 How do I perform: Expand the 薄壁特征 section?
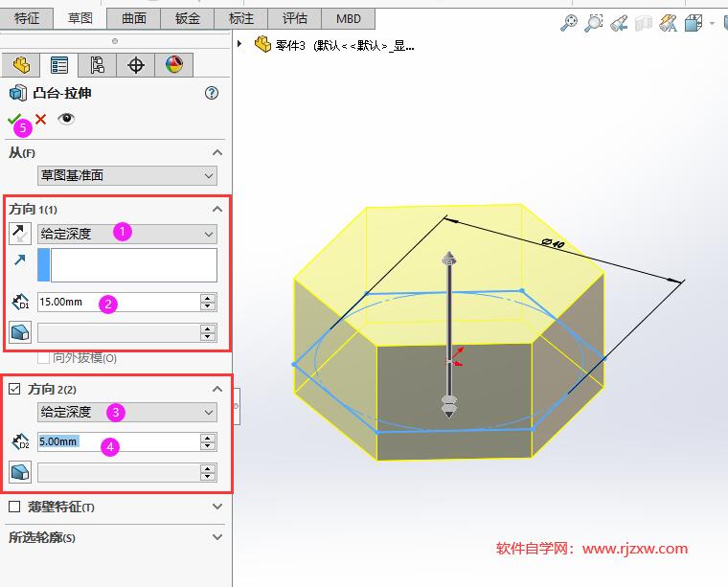point(216,507)
